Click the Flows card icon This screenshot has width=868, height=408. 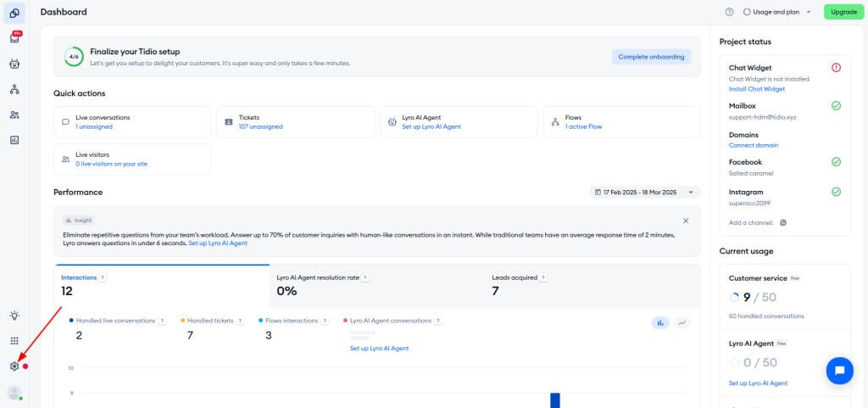(555, 122)
